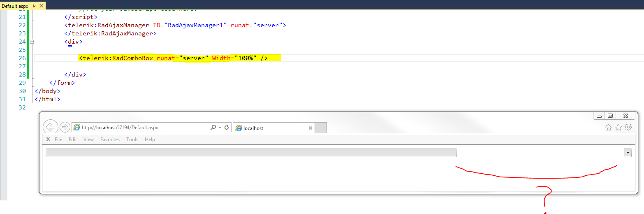This screenshot has width=644, height=214.
Task: Open the Help menu in browser
Action: coord(150,140)
